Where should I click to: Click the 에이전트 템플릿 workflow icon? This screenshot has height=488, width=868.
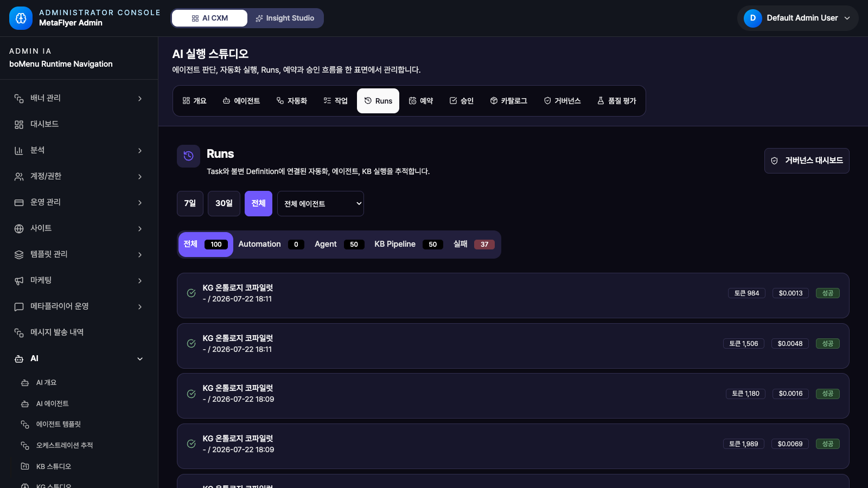pyautogui.click(x=25, y=425)
